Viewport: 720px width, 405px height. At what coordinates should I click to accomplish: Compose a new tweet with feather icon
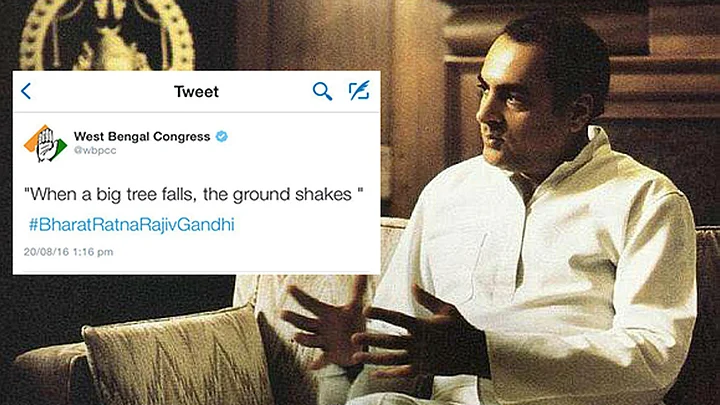point(359,90)
